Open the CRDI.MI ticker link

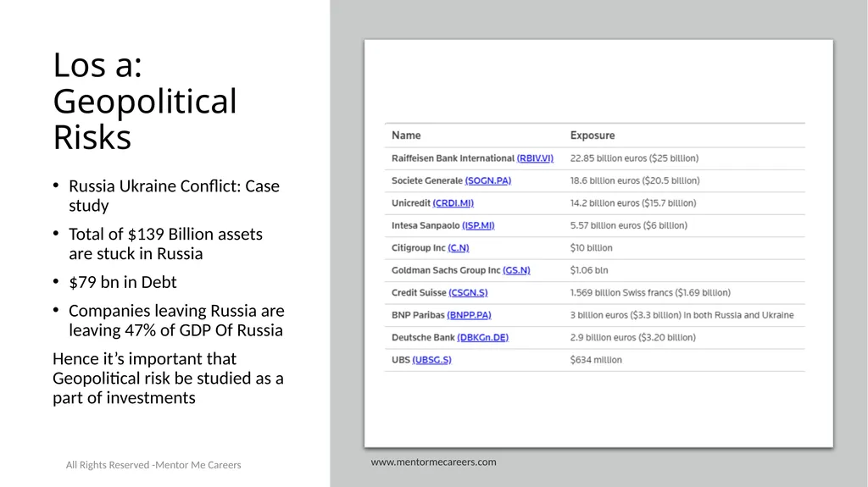pyautogui.click(x=453, y=203)
